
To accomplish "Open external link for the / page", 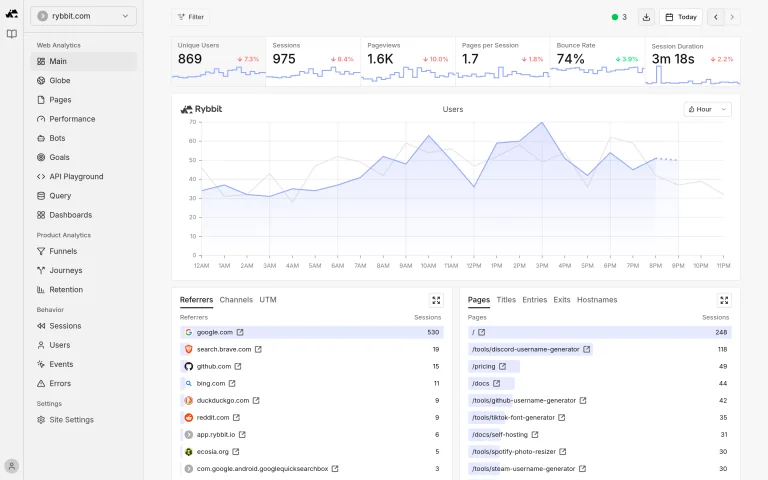I will pos(481,332).
